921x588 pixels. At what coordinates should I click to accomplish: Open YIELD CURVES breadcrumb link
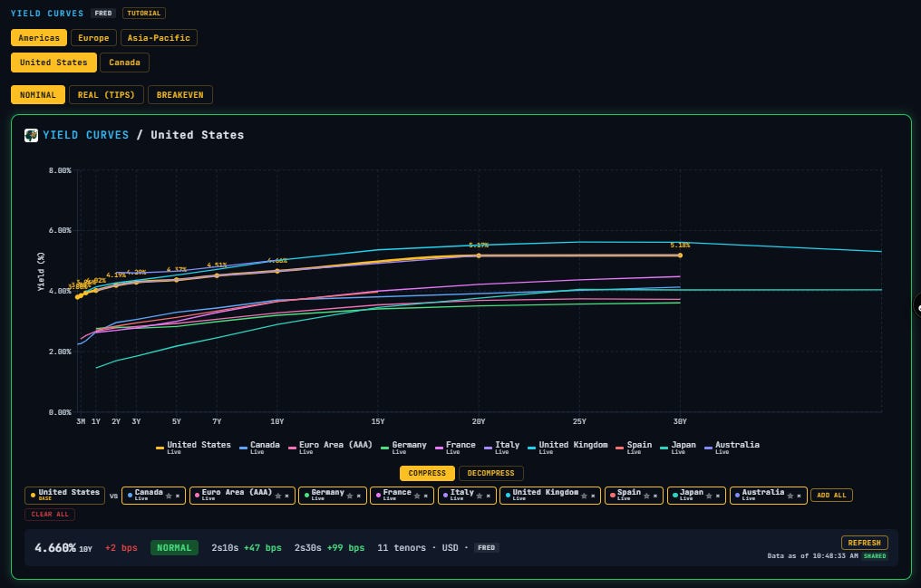86,135
